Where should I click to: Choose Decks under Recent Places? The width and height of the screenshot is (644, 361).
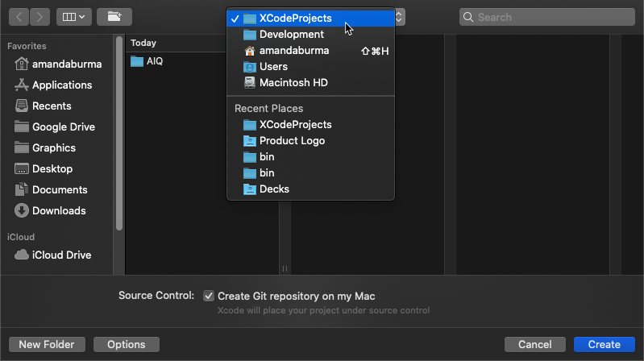[x=310, y=189]
